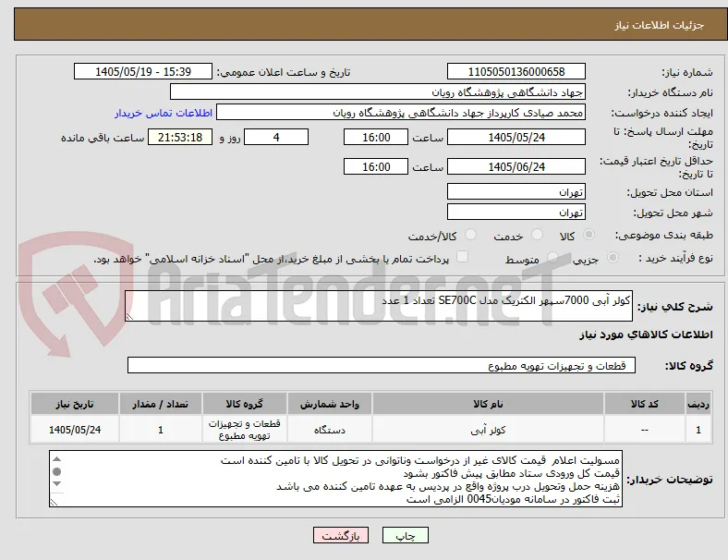Choose the جزیی purchase type radio

point(613,257)
